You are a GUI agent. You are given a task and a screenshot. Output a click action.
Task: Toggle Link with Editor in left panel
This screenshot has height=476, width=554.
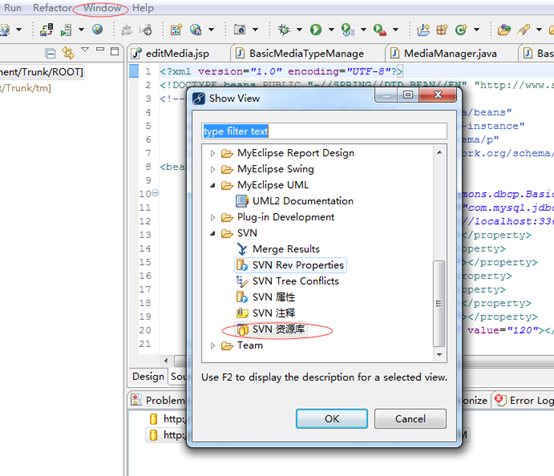[68, 53]
